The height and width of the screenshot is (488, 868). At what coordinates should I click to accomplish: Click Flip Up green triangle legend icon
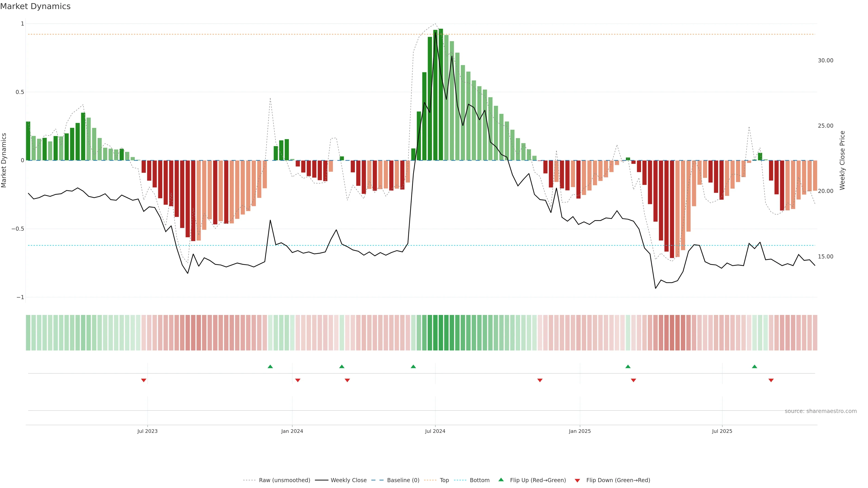point(501,480)
